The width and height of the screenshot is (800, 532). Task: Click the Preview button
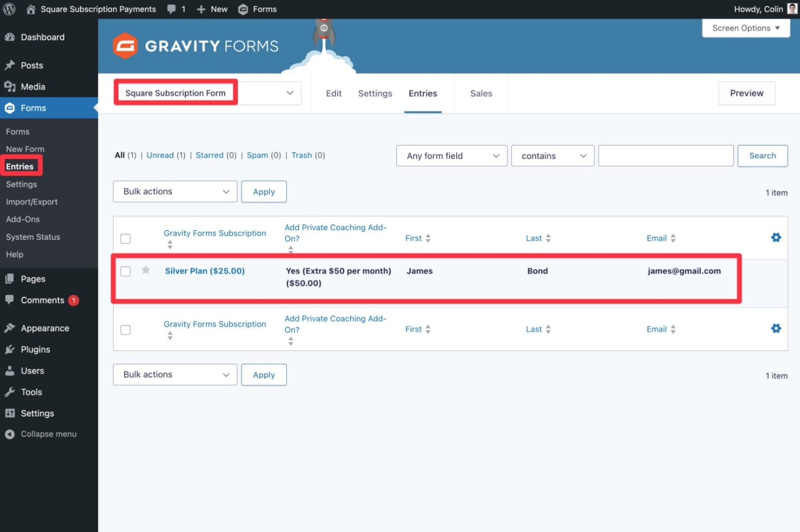pyautogui.click(x=746, y=93)
